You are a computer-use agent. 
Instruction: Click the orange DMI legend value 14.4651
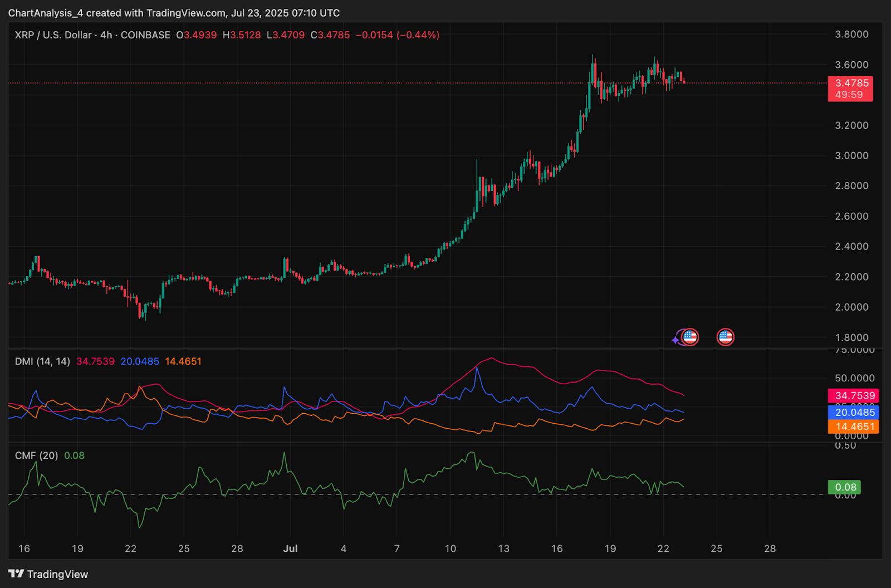click(x=183, y=361)
